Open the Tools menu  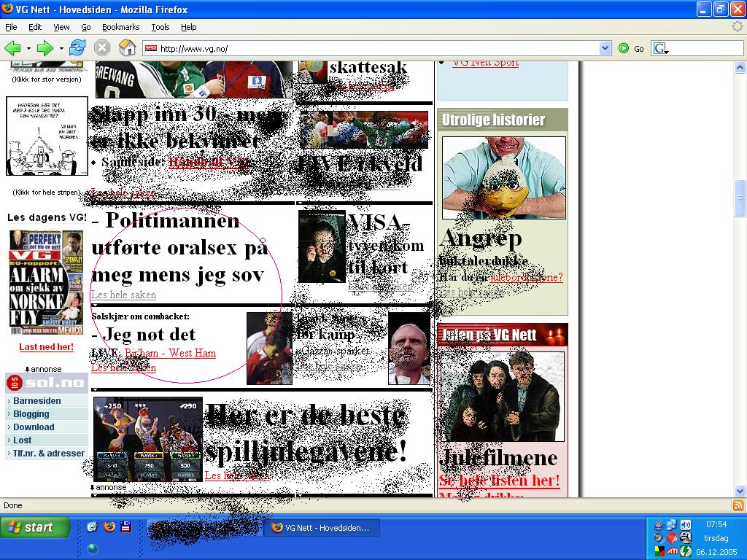point(160,27)
